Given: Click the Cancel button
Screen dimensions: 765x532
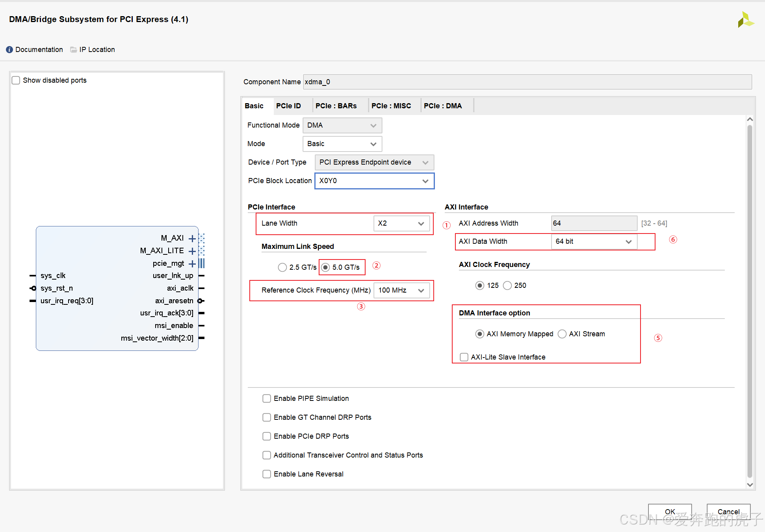Looking at the screenshot, I should click(728, 512).
